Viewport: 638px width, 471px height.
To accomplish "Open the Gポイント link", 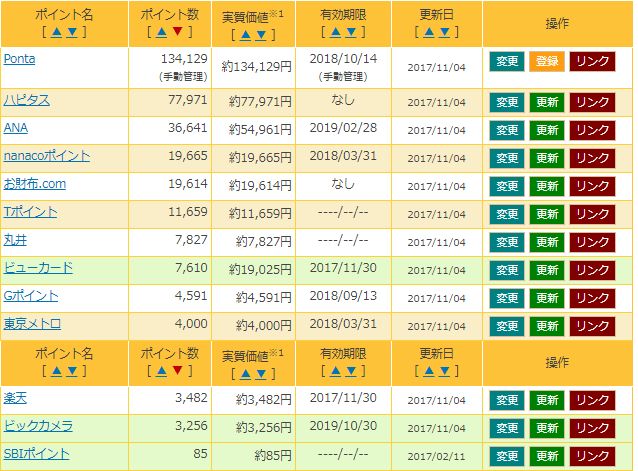I will 31,296.
